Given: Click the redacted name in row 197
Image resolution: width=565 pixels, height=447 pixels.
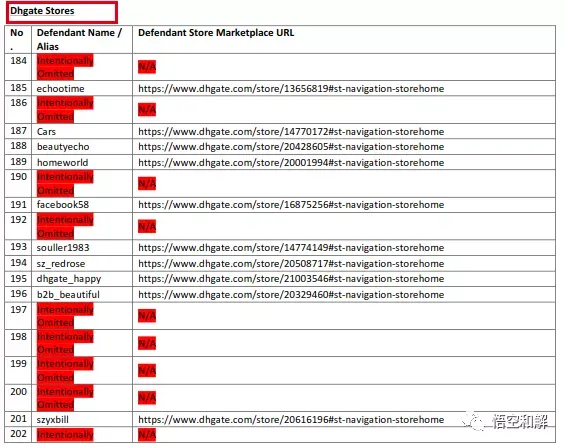Looking at the screenshot, I should [65, 316].
